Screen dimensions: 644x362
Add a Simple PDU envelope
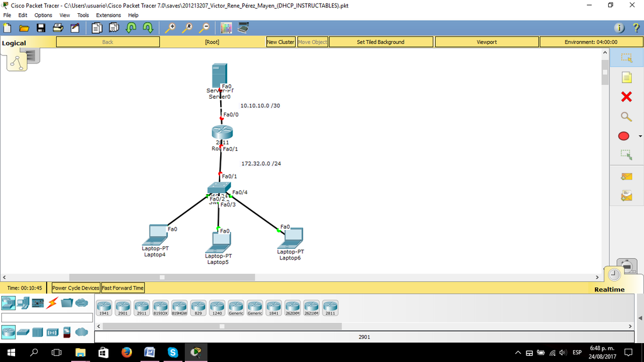coord(626,177)
